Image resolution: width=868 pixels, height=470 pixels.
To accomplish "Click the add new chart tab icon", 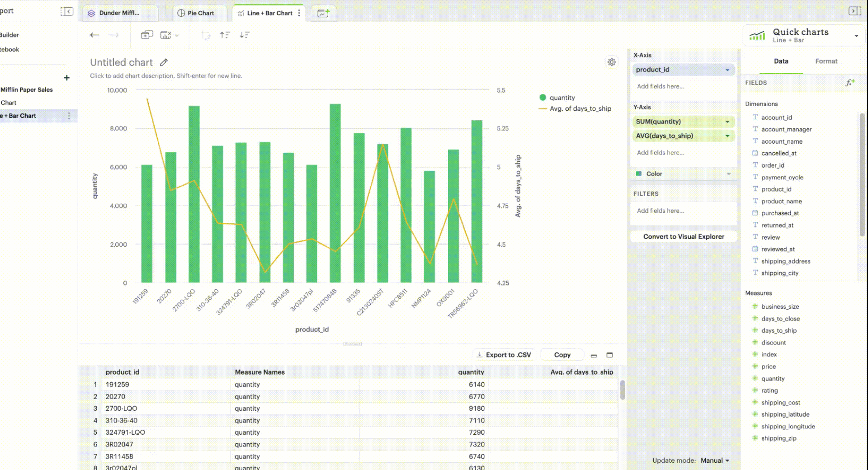I will click(323, 13).
